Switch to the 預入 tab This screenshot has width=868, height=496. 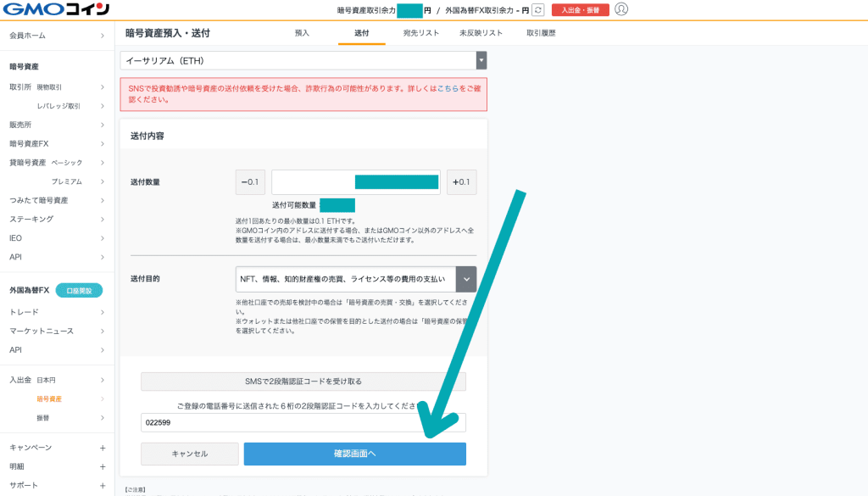click(302, 33)
